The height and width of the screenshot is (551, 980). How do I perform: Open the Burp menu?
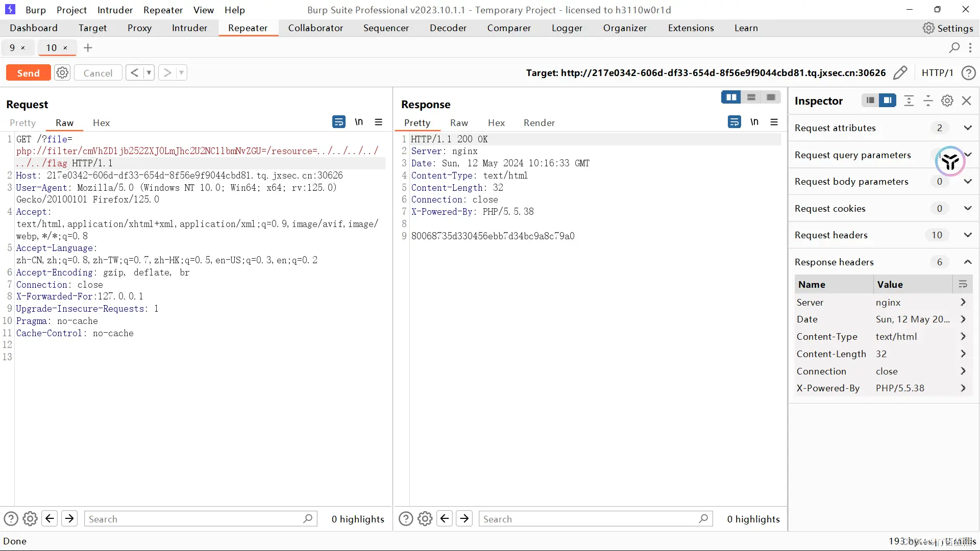[x=36, y=10]
